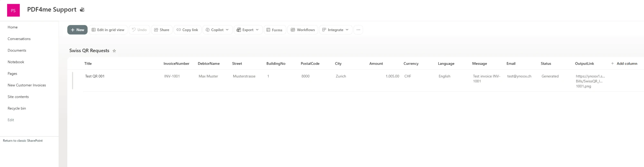The height and width of the screenshot is (167, 644).
Task: Click the PDF4me Support site title
Action: 52,10
